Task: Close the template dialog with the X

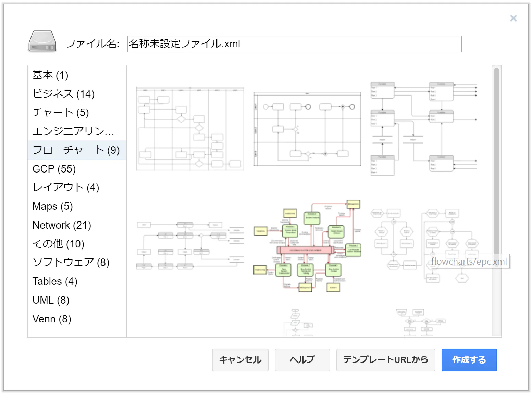Action: (x=513, y=18)
